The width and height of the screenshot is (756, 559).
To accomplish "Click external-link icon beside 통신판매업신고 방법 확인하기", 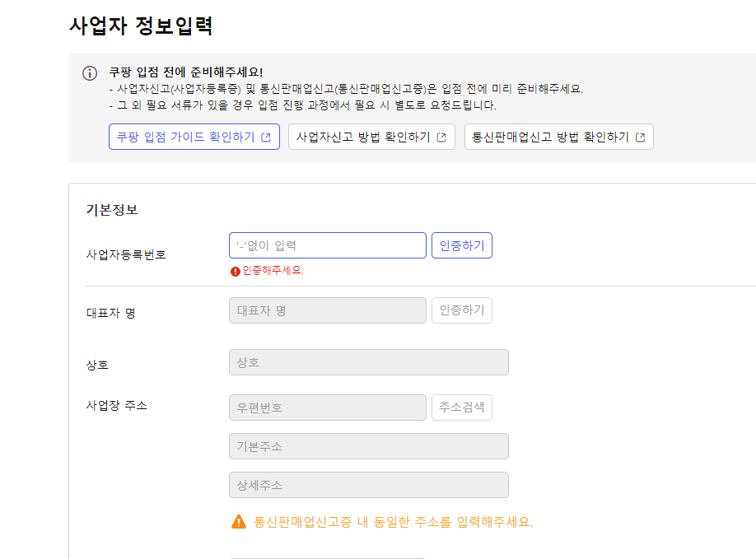I will (x=640, y=137).
